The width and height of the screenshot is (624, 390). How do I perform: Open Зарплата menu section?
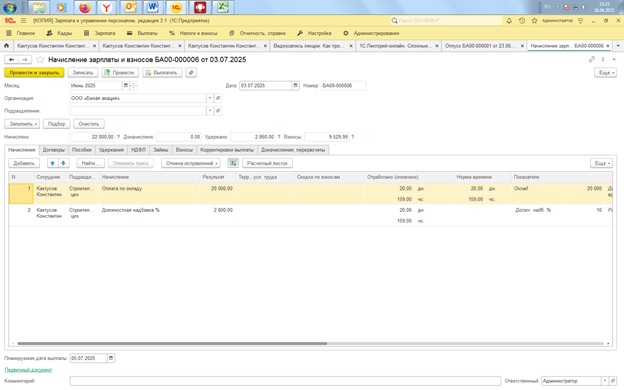click(x=99, y=33)
